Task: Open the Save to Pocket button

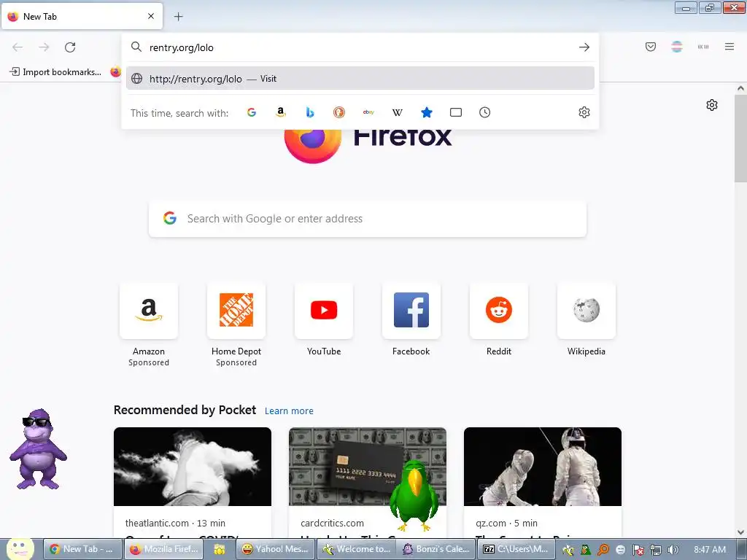Action: tap(651, 47)
